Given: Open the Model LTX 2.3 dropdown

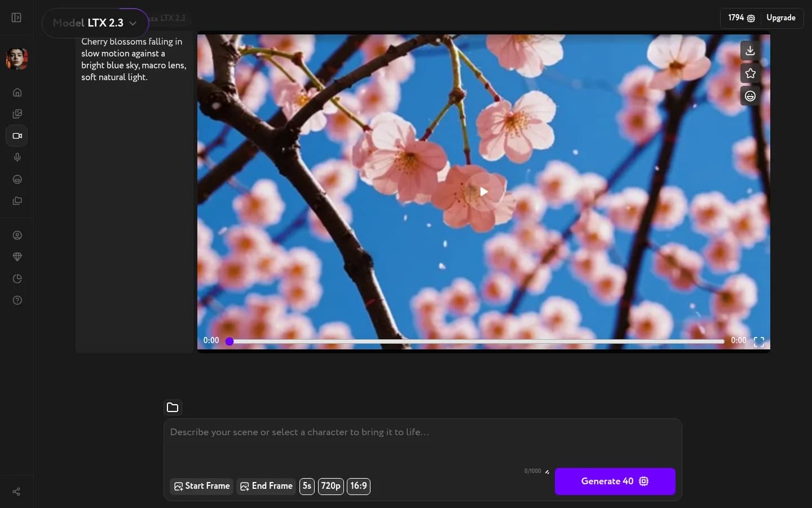Looking at the screenshot, I should [x=95, y=23].
